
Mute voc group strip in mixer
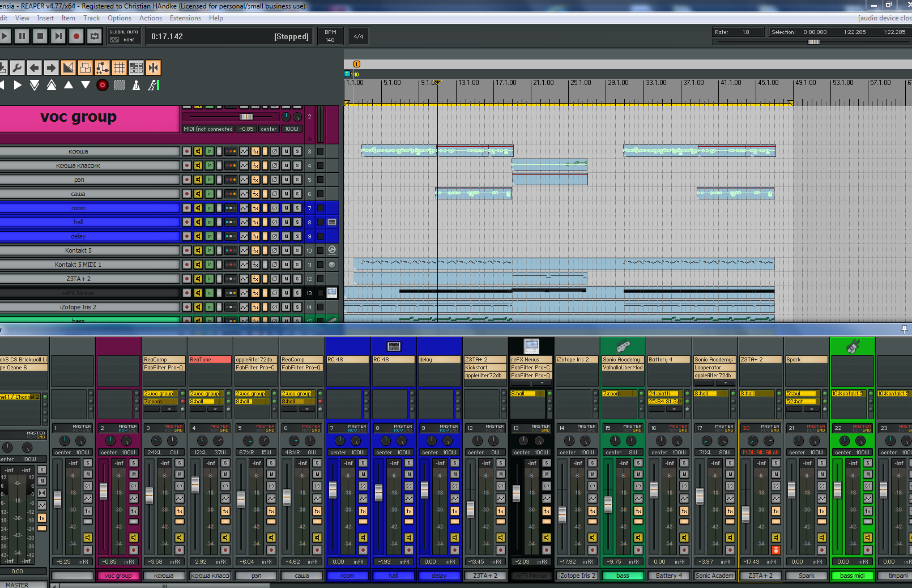134,474
